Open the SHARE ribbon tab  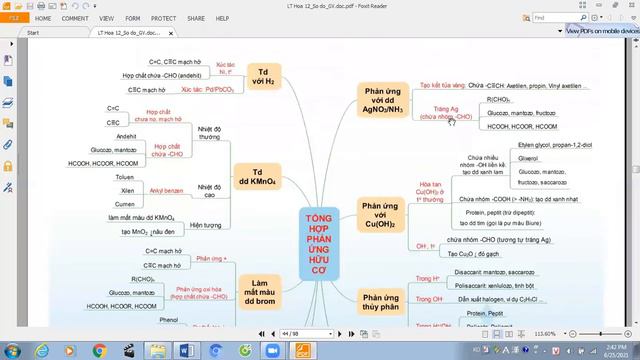tap(196, 18)
